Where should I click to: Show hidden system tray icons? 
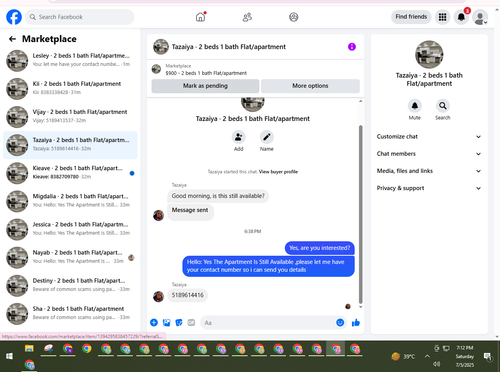[427, 356]
